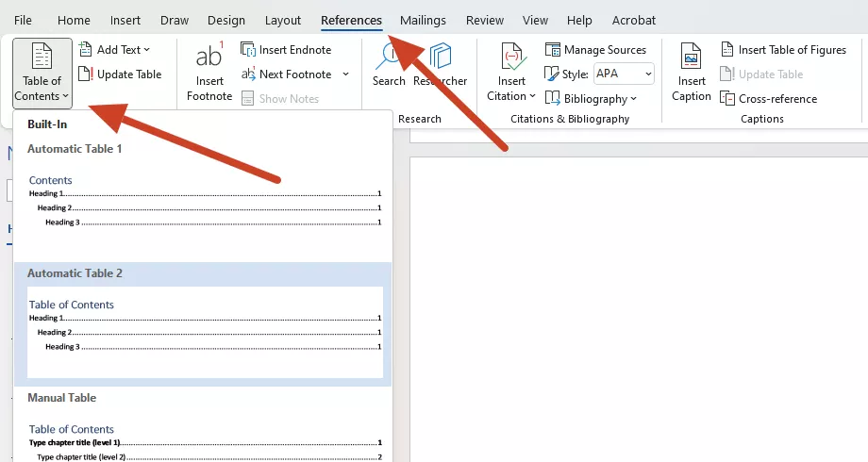
Task: Click Update Table beside Add Text
Action: pos(120,74)
